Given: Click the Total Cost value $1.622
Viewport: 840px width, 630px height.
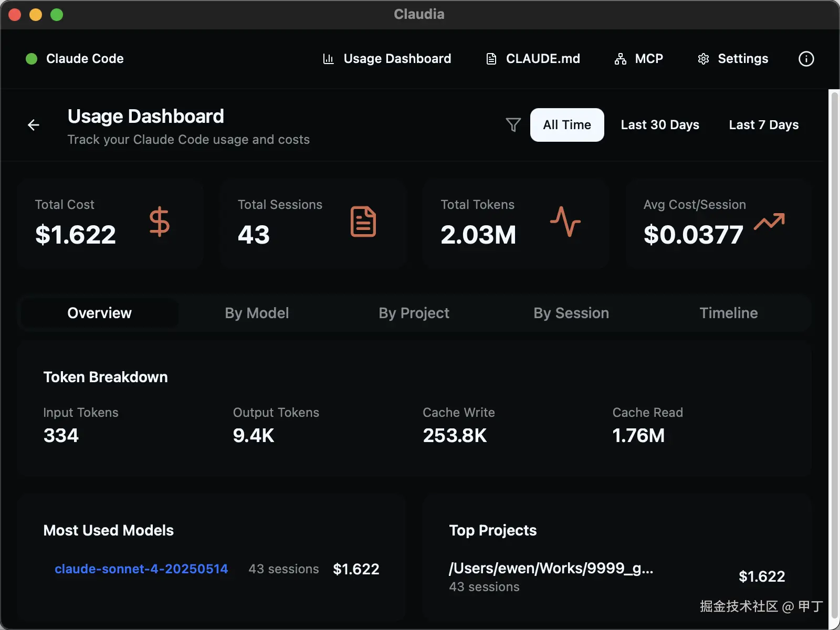Looking at the screenshot, I should 76,235.
